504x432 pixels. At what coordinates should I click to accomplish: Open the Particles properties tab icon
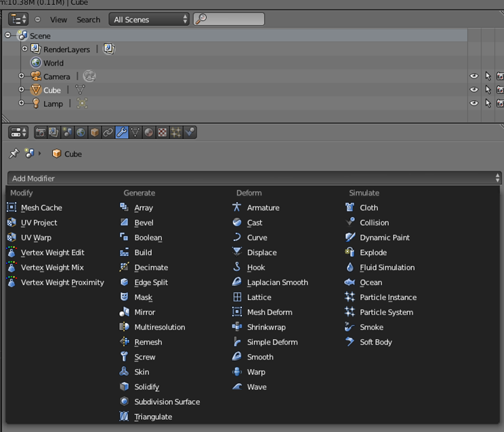tap(176, 133)
